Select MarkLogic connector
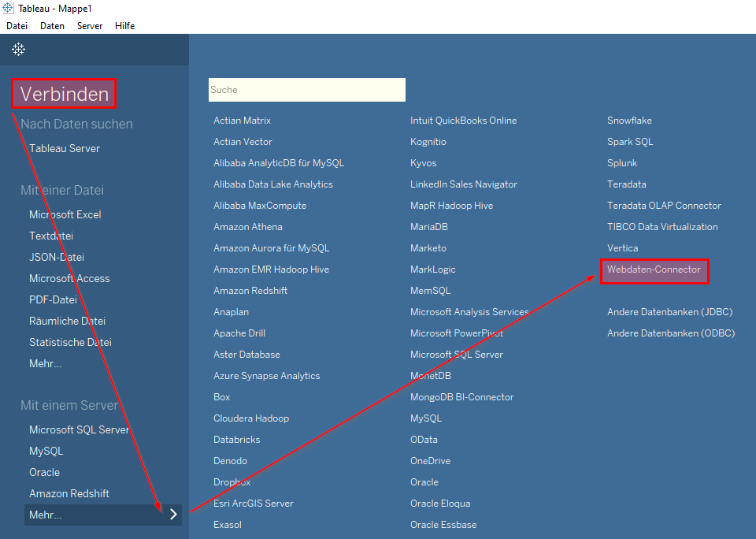Viewport: 756px width, 539px height. (x=433, y=269)
